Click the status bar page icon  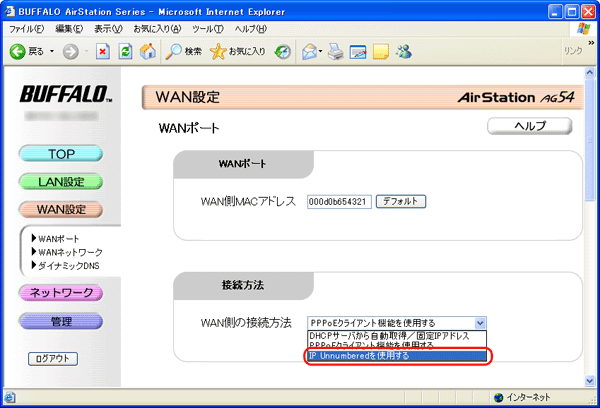pos(10,398)
